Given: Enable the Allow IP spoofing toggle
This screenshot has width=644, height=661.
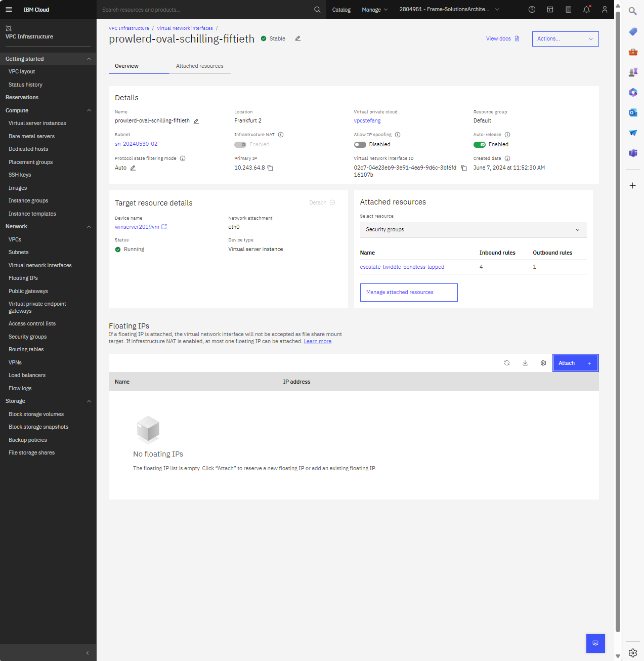Looking at the screenshot, I should 360,144.
